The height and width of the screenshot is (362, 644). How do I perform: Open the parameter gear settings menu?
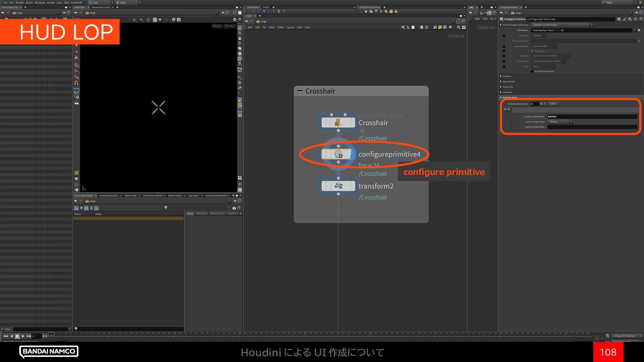coord(619,19)
